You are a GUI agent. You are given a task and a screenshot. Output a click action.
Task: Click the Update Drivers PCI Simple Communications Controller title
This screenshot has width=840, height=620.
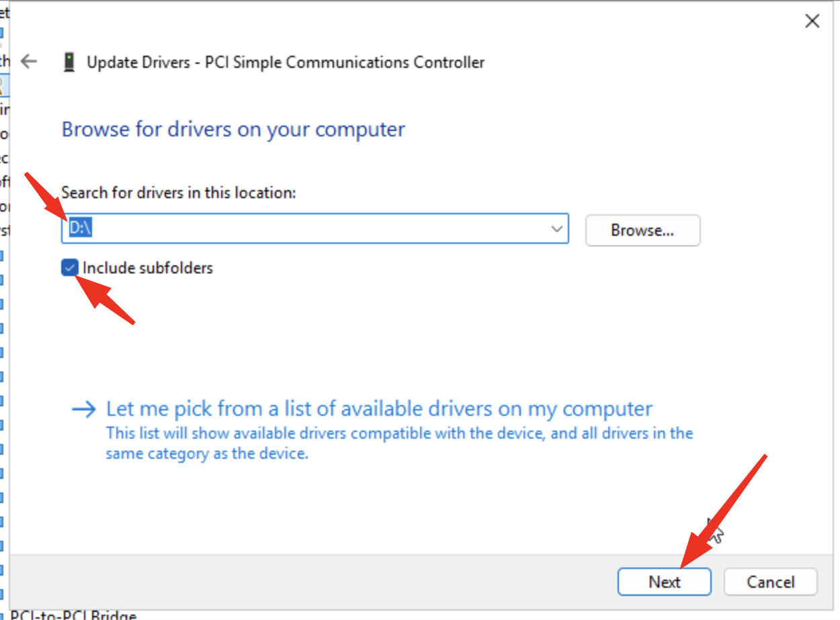[x=286, y=62]
